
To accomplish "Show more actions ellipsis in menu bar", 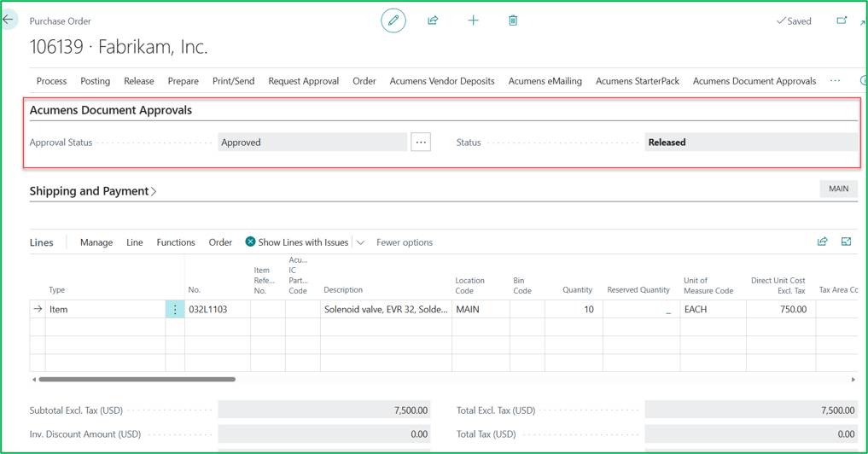I will [836, 81].
